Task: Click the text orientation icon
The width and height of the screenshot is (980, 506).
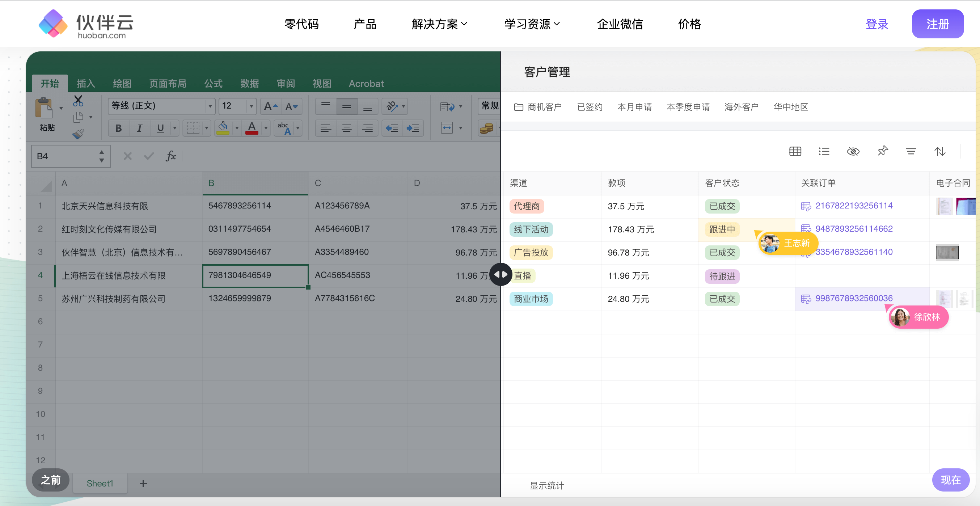Action: (x=392, y=106)
